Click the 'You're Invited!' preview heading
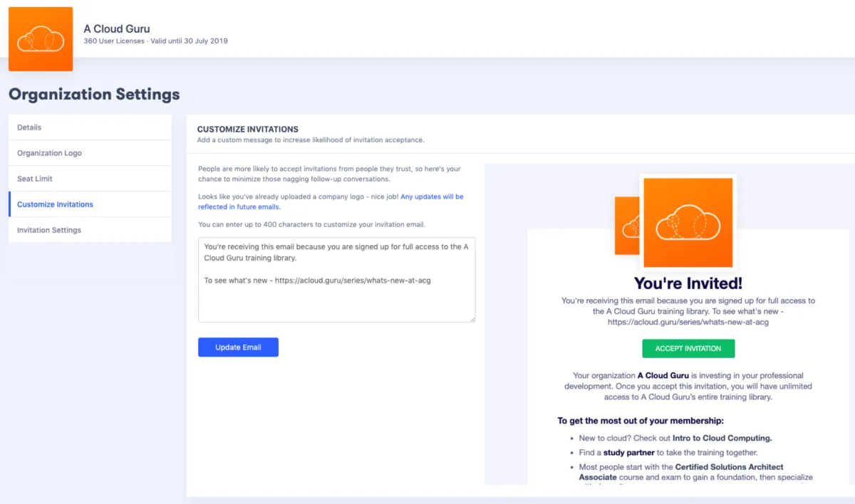 click(688, 283)
